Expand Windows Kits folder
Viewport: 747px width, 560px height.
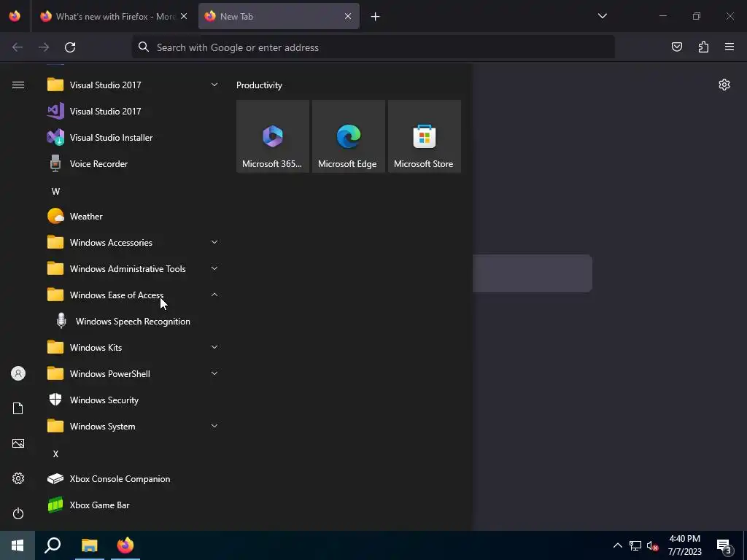pyautogui.click(x=133, y=348)
